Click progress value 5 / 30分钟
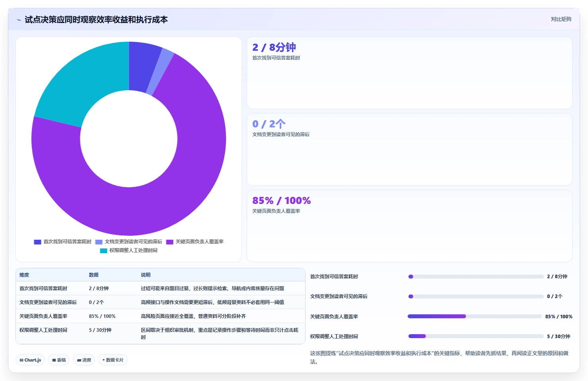The height and width of the screenshot is (381, 588). 558,337
